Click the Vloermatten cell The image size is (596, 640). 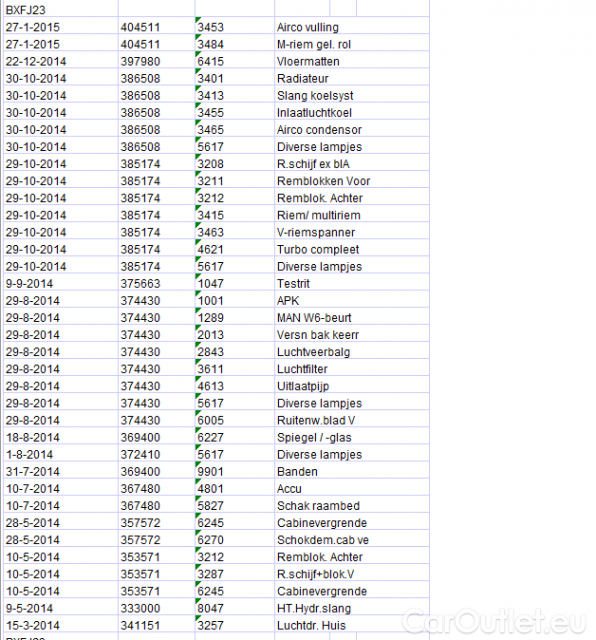pyautogui.click(x=352, y=60)
